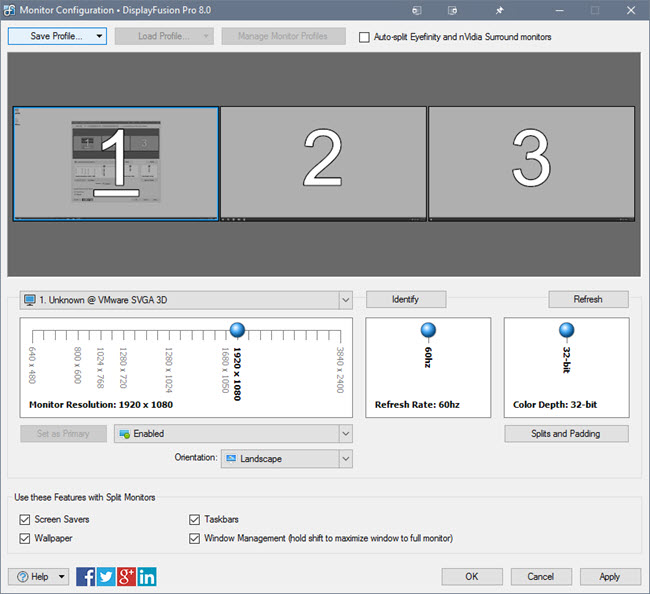Click the color depth 32-bit slider knob
The image size is (650, 594).
(567, 330)
